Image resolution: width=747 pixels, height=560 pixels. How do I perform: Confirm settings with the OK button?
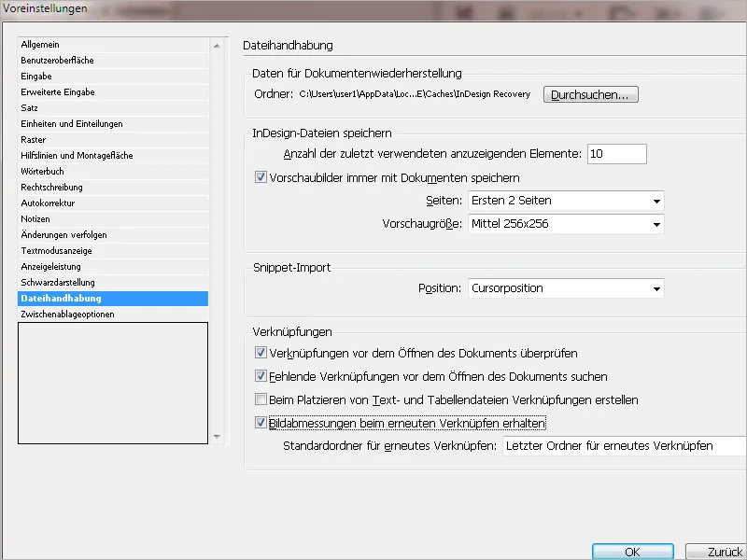[x=632, y=551]
